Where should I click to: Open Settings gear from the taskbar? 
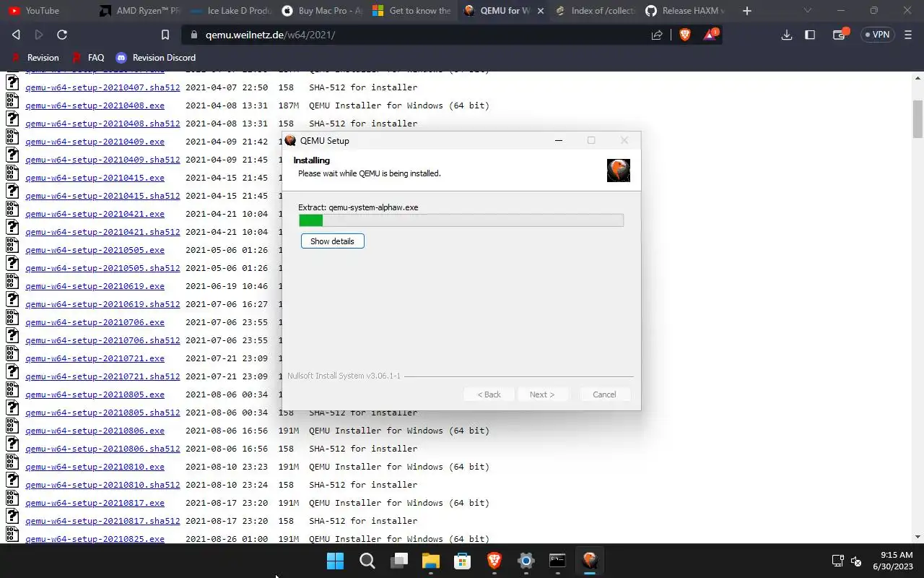pyautogui.click(x=526, y=561)
